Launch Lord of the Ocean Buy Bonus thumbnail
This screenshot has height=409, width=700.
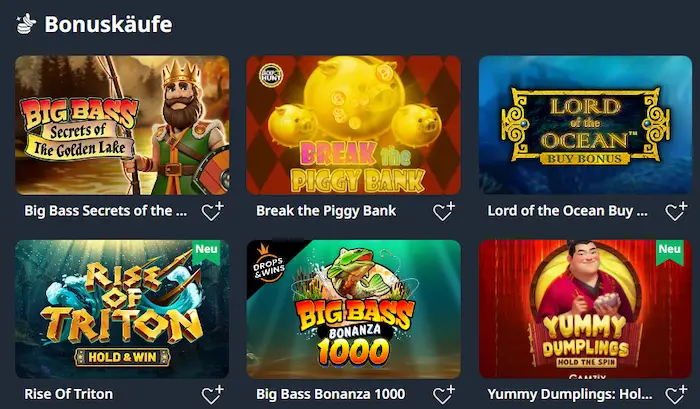(x=585, y=125)
